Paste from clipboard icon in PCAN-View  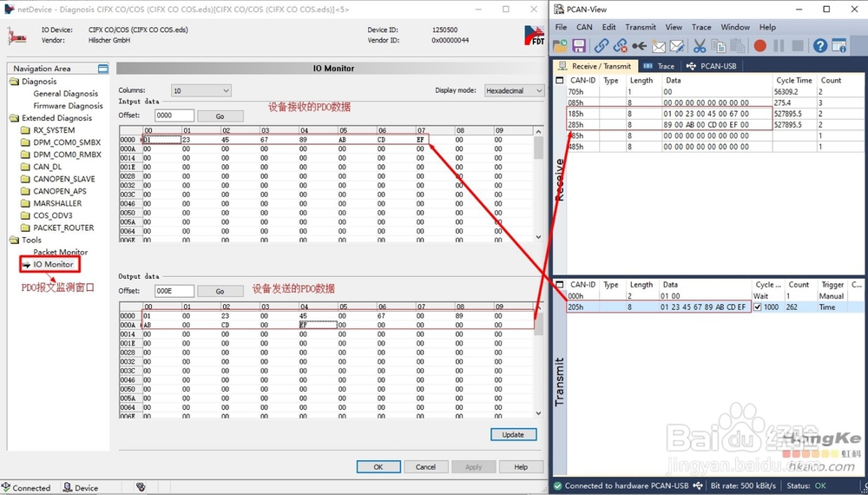pos(737,45)
